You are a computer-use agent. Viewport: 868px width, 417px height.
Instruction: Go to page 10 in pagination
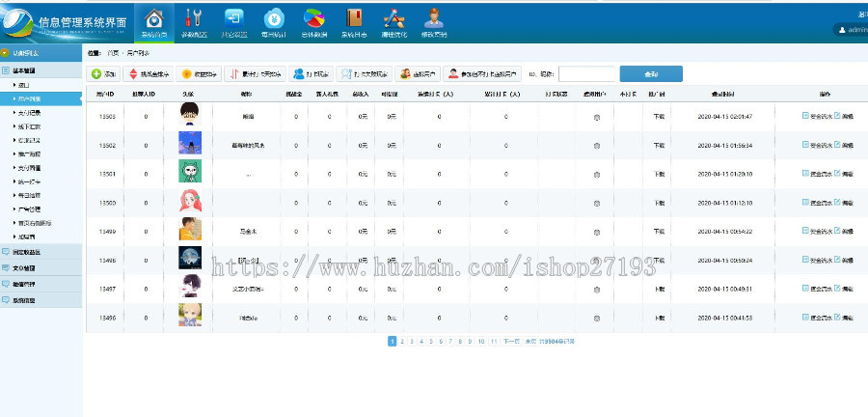pos(481,342)
